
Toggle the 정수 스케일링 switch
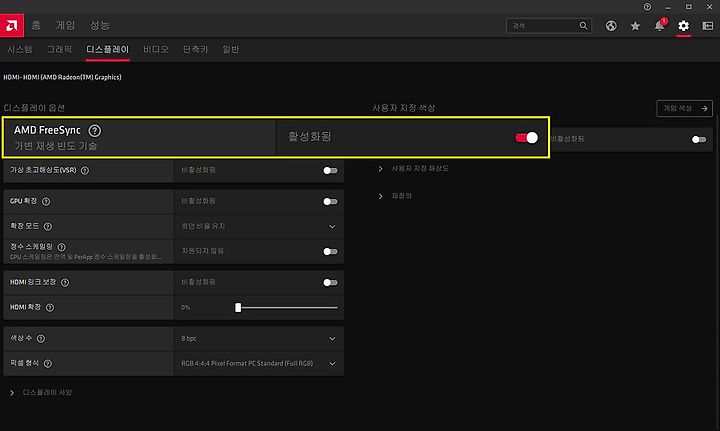[330, 252]
